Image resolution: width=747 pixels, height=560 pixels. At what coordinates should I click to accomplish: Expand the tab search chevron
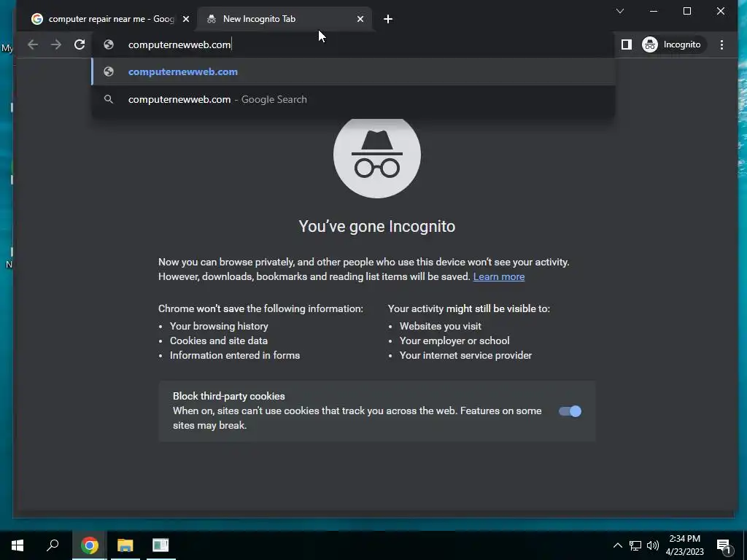point(620,11)
